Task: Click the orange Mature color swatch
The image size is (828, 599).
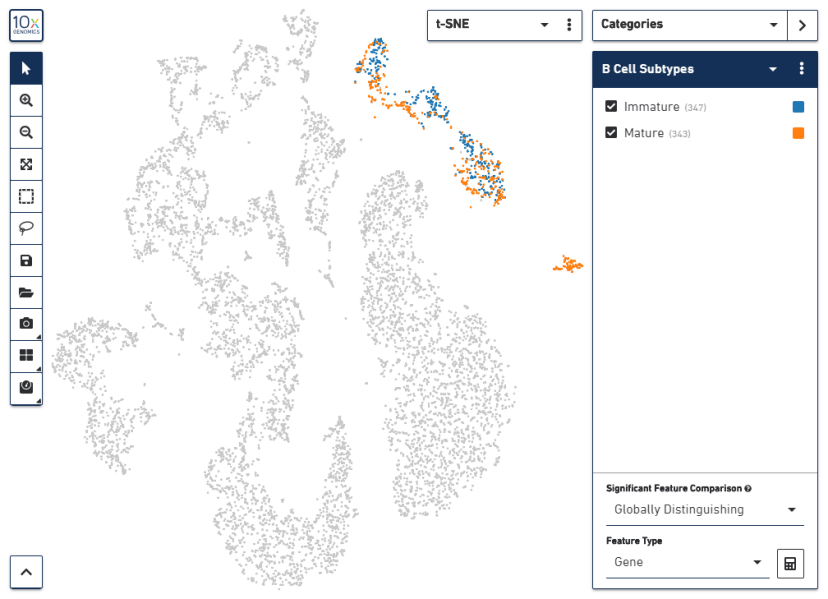Action: tap(798, 133)
